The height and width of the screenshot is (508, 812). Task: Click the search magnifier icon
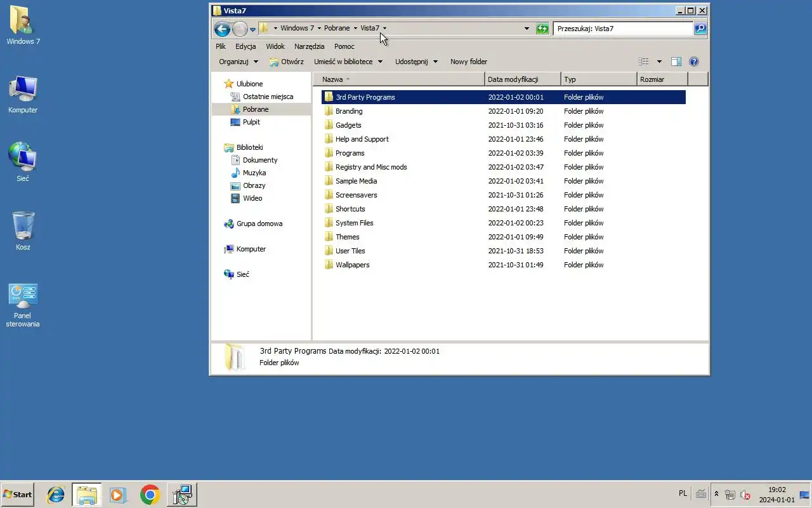tap(700, 29)
